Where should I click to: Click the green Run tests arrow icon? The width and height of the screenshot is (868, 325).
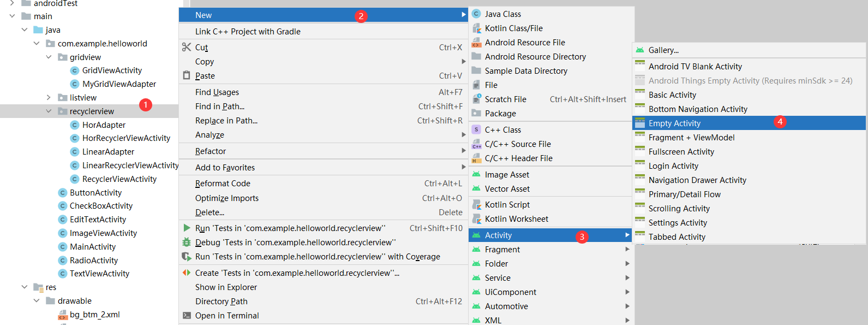coord(187,228)
